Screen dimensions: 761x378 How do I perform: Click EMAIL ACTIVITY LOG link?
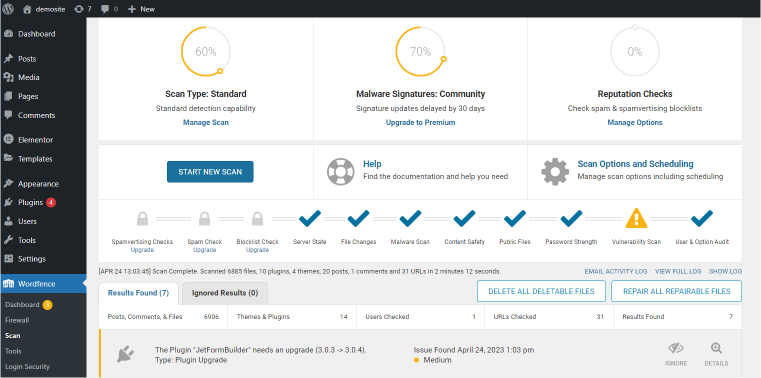coord(615,272)
